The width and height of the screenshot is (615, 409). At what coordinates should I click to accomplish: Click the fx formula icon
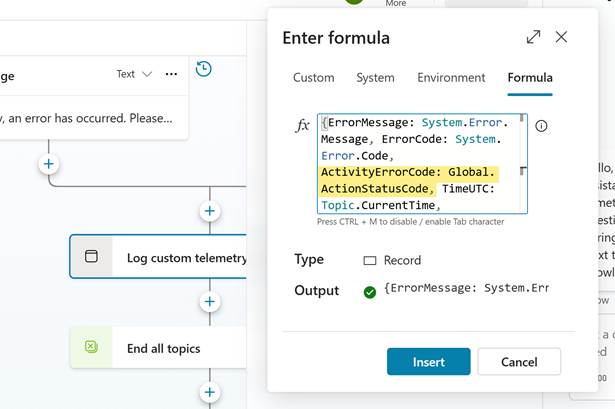coord(302,126)
